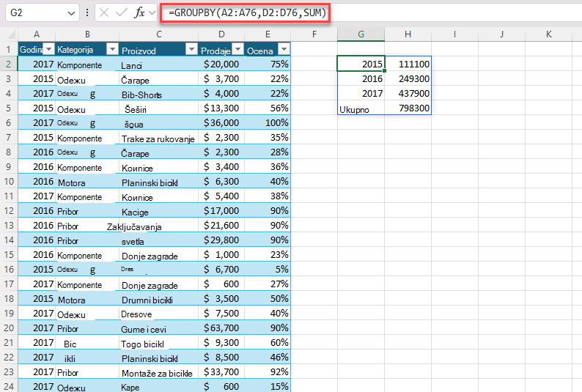Open the Kategorija column filter dropdown
This screenshot has width=582, height=392.
pos(112,49)
